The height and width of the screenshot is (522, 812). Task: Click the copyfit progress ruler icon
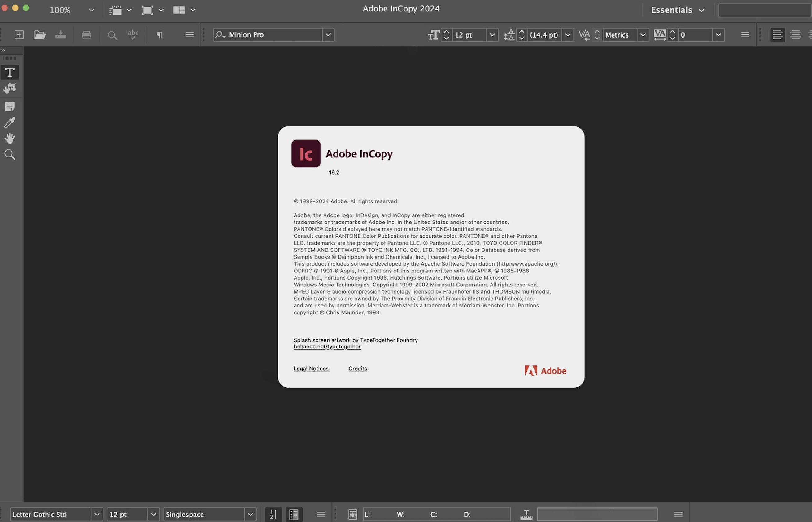click(526, 515)
